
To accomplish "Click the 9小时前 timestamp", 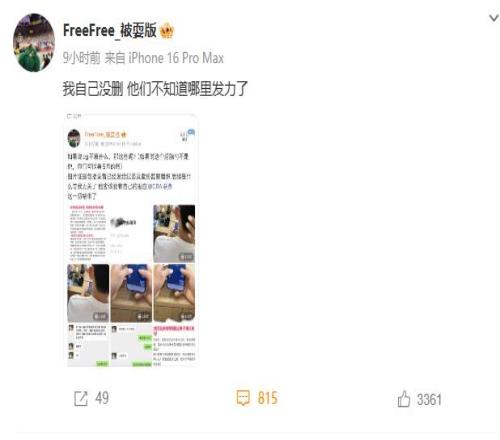I will [81, 58].
